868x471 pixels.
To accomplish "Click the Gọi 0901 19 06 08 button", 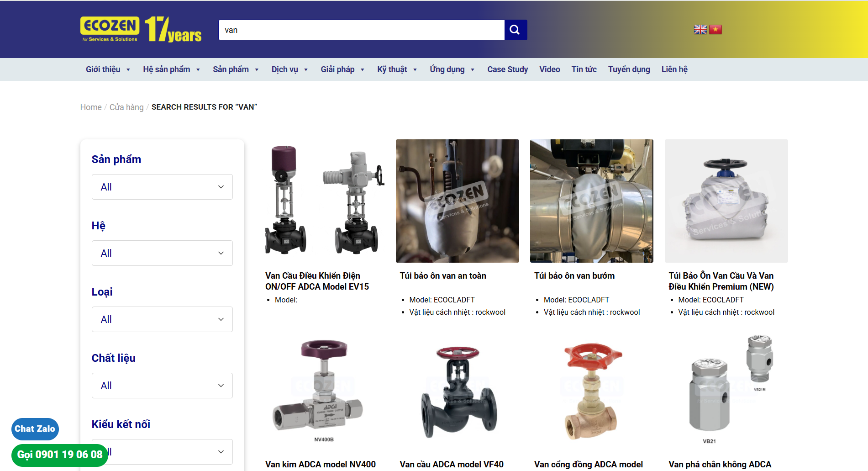I will [60, 455].
